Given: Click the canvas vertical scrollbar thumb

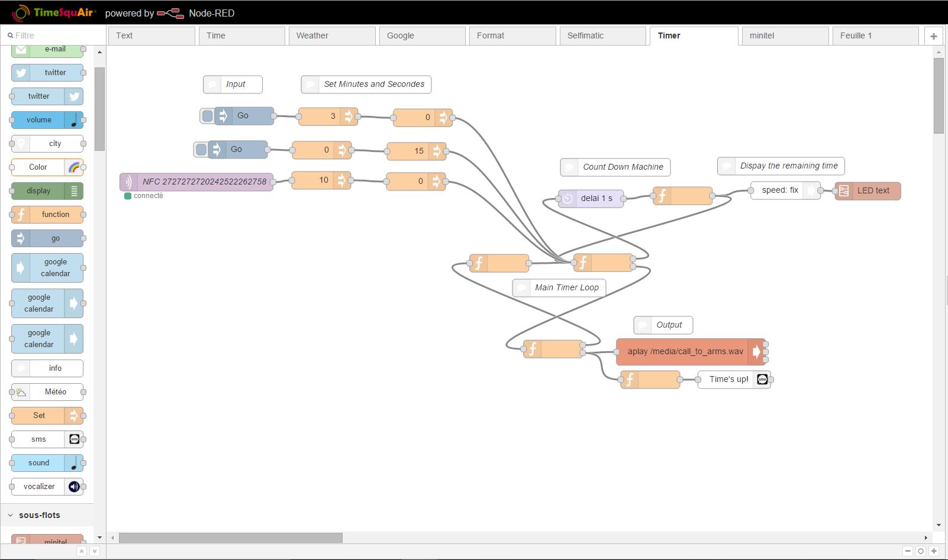Looking at the screenshot, I should pyautogui.click(x=939, y=96).
